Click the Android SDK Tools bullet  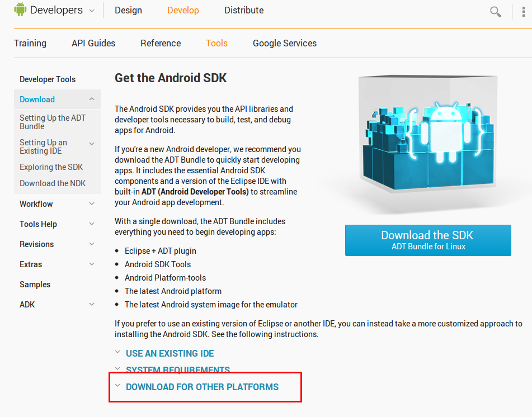(x=158, y=264)
